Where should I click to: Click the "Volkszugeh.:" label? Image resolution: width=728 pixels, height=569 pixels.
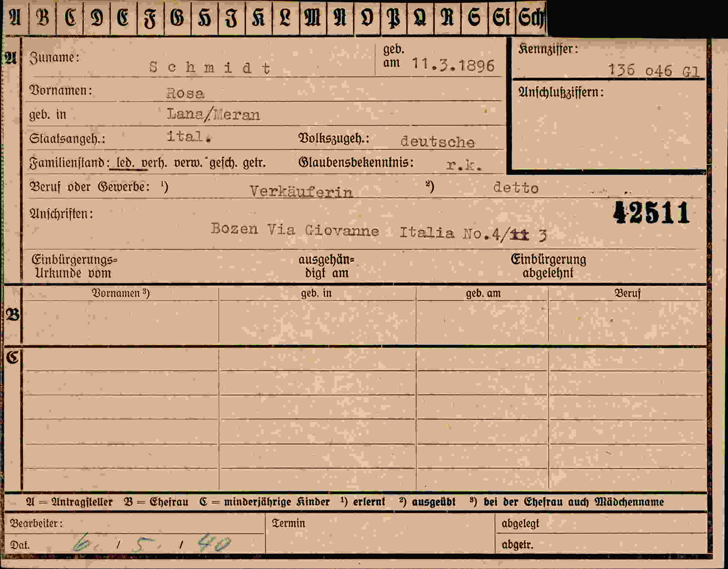[334, 138]
